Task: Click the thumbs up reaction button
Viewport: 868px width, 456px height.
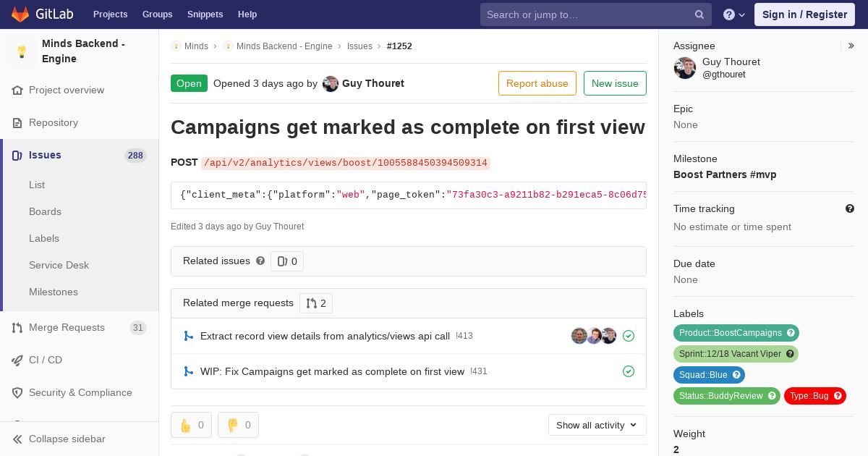Action: click(x=191, y=425)
